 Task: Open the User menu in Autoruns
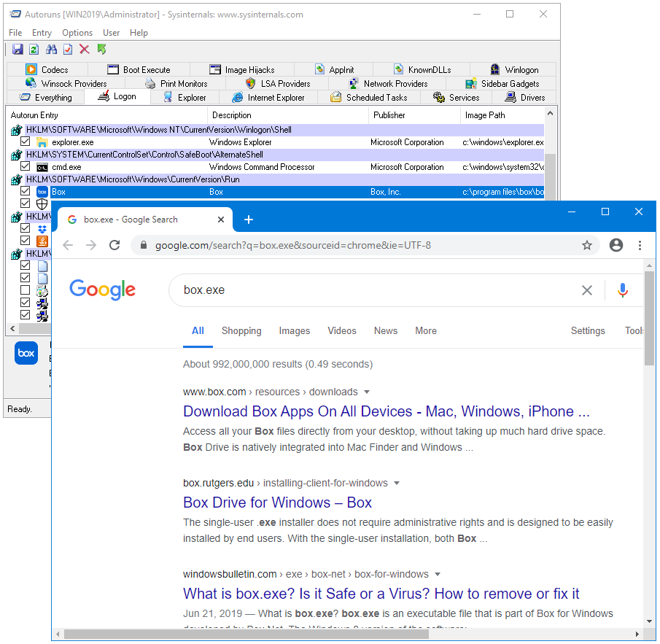point(111,33)
